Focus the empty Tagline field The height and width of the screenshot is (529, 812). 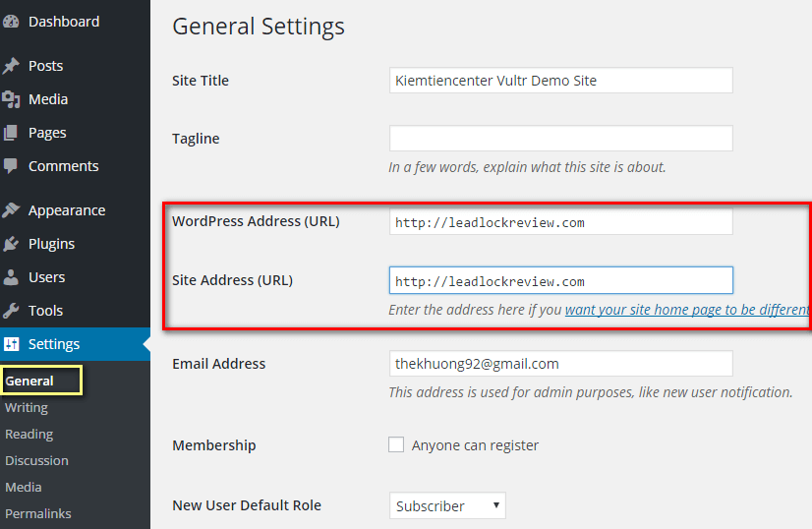[x=561, y=139]
